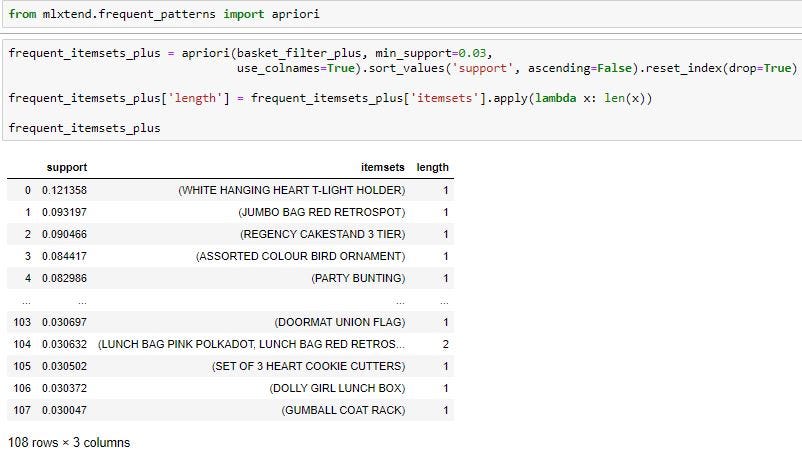Viewport: 802px width, 454px height.
Task: Select DOLLY GIRL LUNCH BOX itemset
Action: tap(337, 388)
